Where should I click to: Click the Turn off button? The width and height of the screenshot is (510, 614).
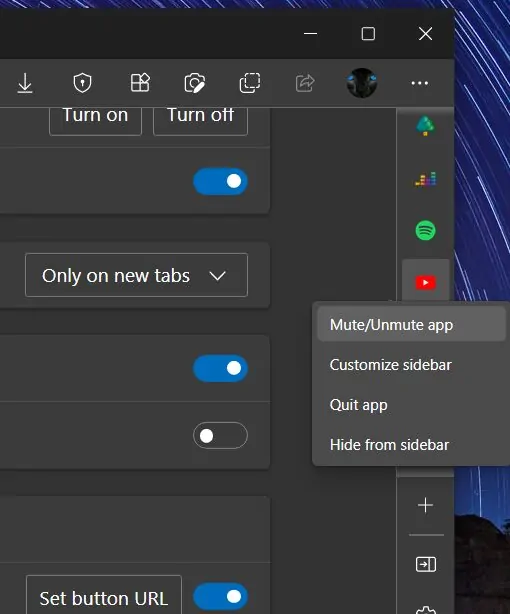click(200, 117)
